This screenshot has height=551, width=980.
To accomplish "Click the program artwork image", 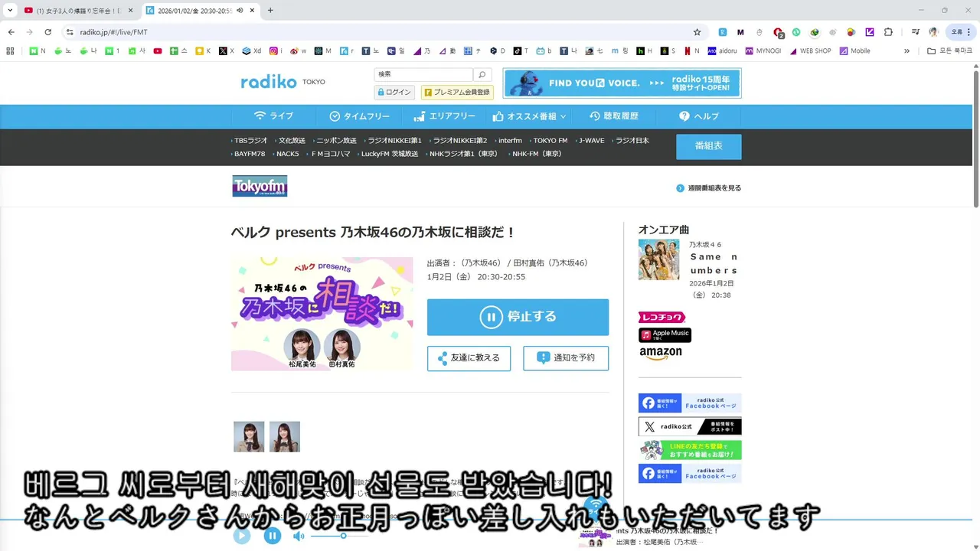I will 322,314.
